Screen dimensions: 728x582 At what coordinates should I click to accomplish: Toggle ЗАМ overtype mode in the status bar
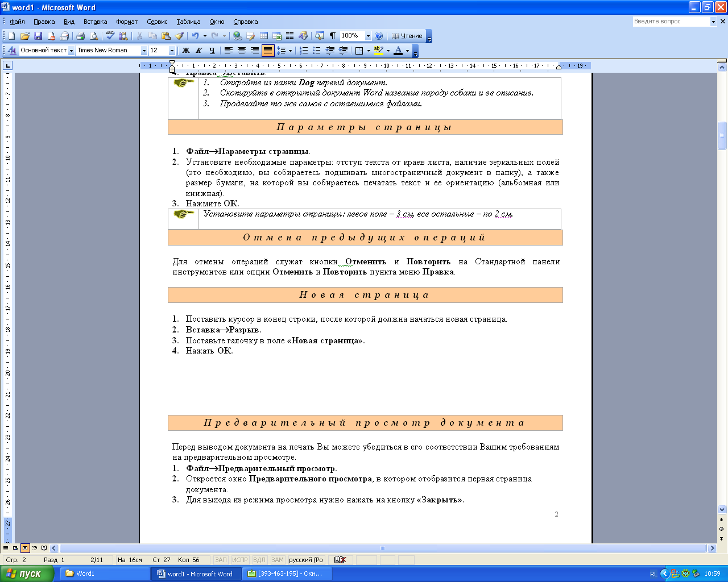click(278, 560)
